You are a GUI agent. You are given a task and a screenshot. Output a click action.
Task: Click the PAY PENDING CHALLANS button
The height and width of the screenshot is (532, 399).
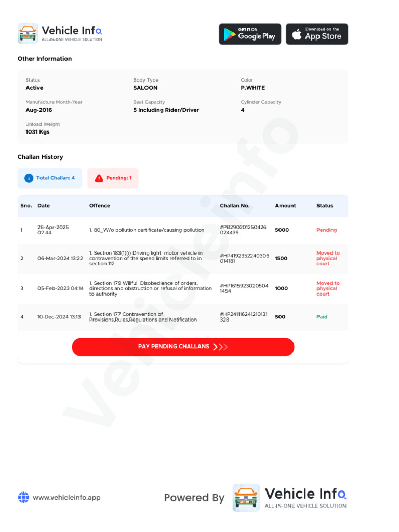(x=183, y=347)
